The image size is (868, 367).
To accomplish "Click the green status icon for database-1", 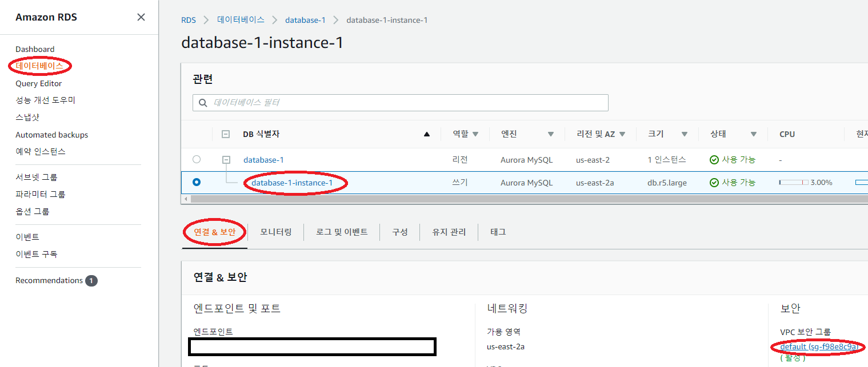I will pos(714,160).
